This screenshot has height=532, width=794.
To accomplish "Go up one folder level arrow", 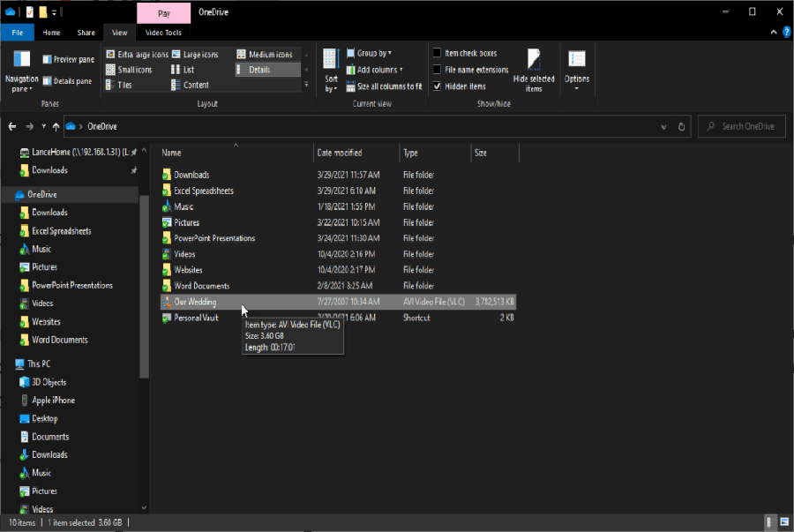I will [x=56, y=126].
